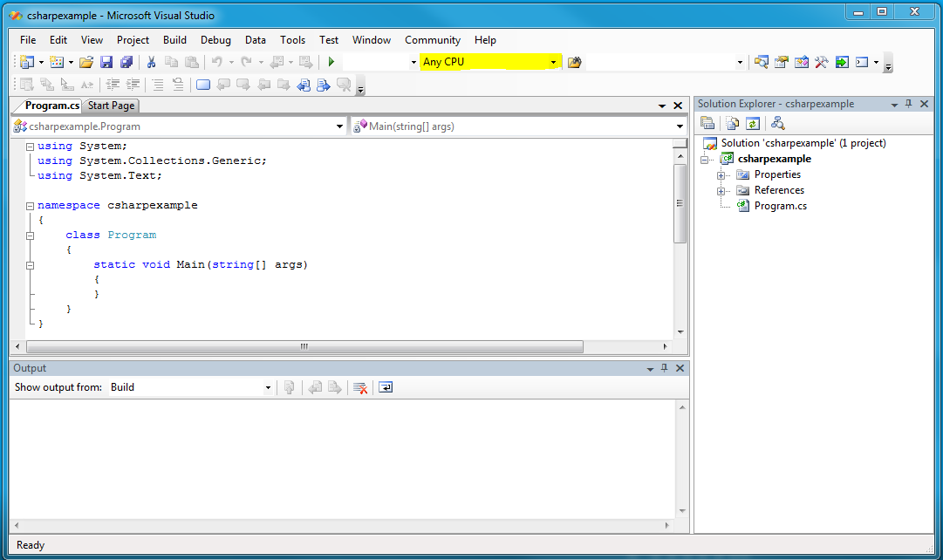Expand the Properties node in Solution Explorer

(x=721, y=175)
